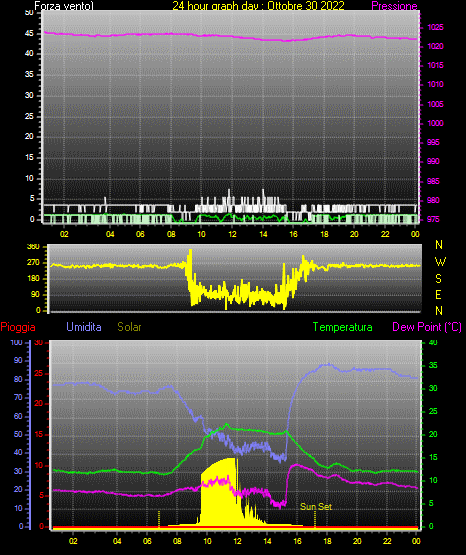Click the W wind direction letter

(440, 262)
